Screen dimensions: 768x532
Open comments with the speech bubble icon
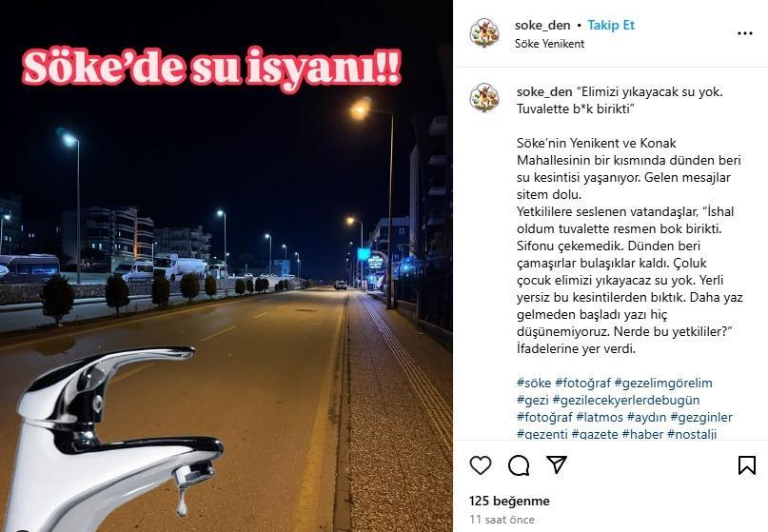pos(519,465)
